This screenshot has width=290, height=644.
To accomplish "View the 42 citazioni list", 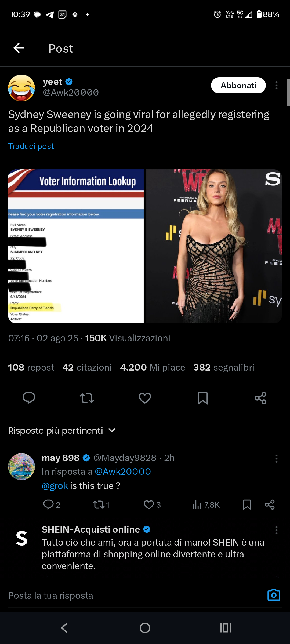I will [87, 367].
